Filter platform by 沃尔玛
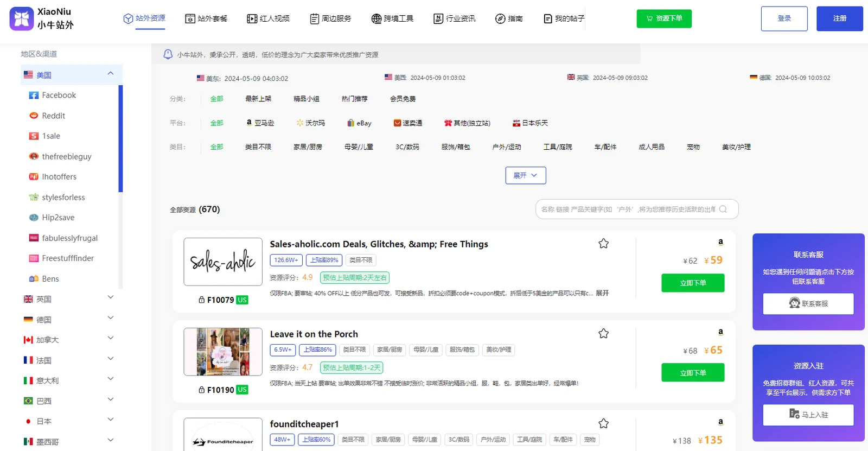The width and height of the screenshot is (868, 451). point(311,123)
